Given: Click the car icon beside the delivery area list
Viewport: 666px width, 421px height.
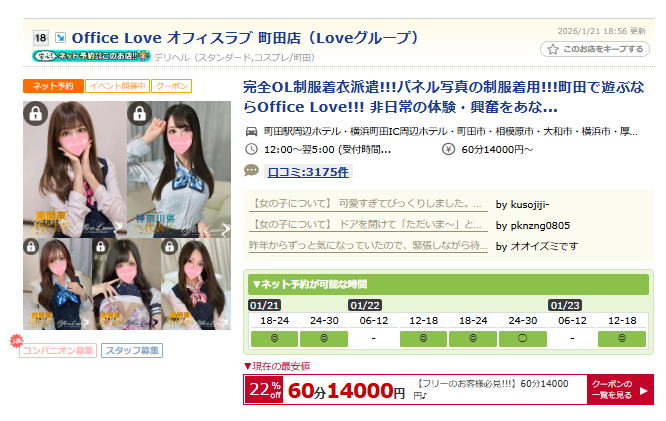Looking at the screenshot, I should click(251, 131).
